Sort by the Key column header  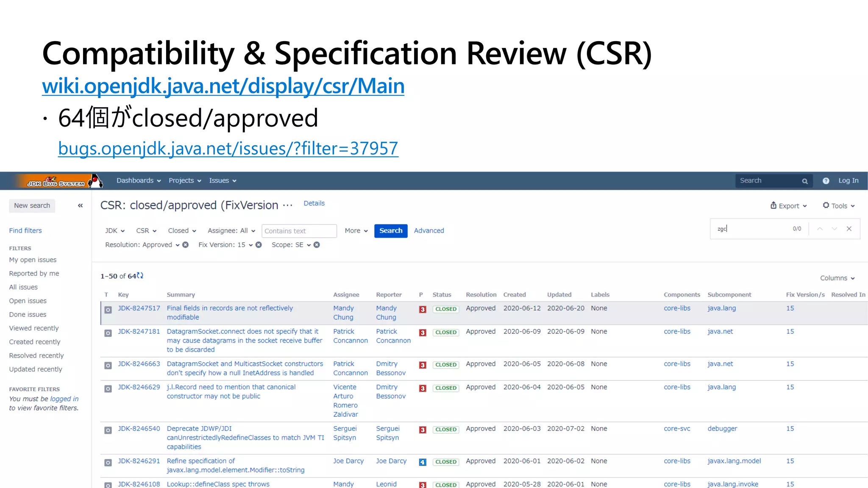click(x=123, y=295)
